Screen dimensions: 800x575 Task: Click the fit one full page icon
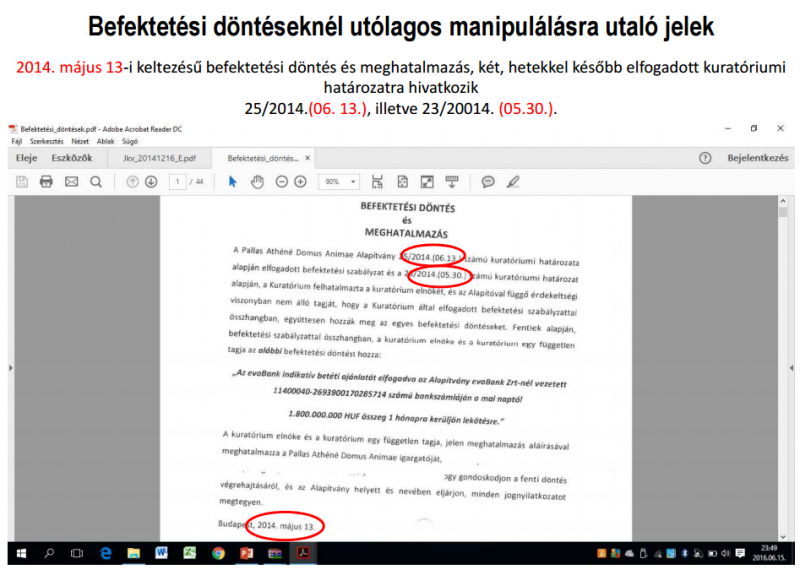point(403,182)
